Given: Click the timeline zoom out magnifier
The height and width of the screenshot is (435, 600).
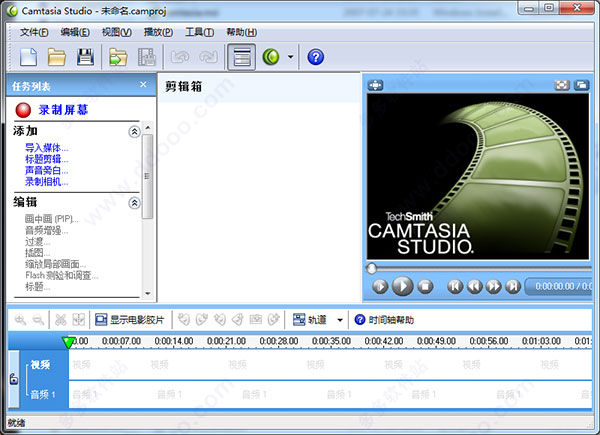Looking at the screenshot, I should pos(38,319).
